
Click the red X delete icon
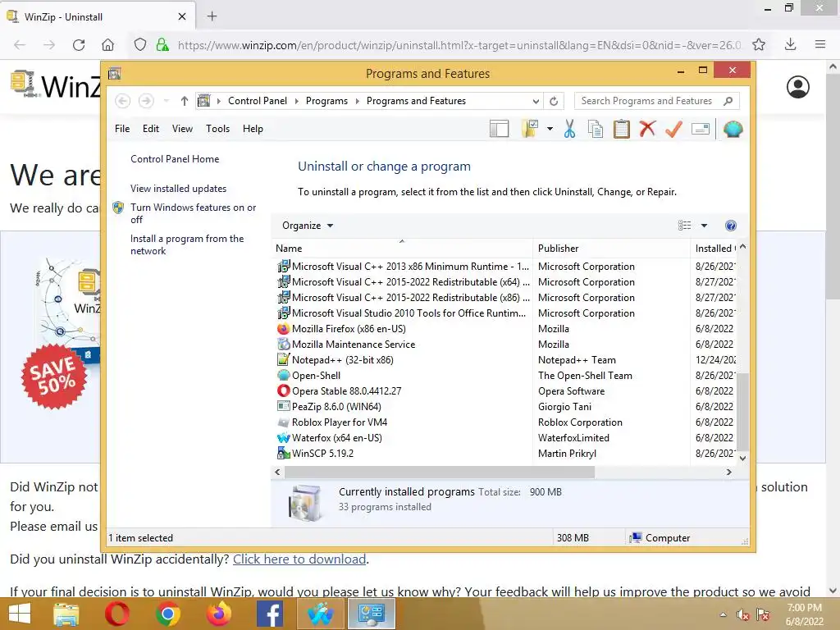pyautogui.click(x=647, y=129)
